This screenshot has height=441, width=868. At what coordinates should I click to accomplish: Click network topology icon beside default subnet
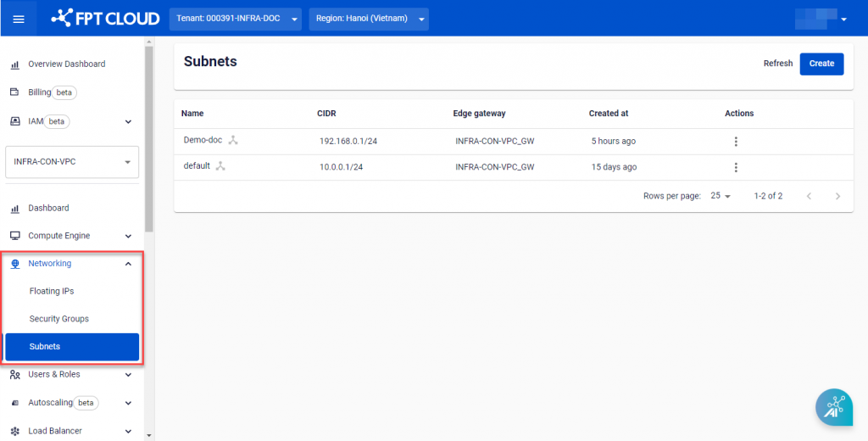220,166
